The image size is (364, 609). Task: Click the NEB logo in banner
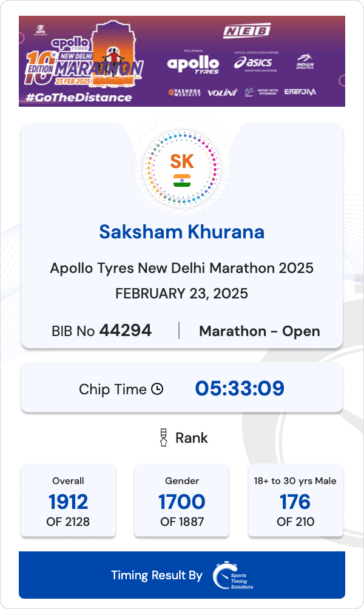[246, 32]
